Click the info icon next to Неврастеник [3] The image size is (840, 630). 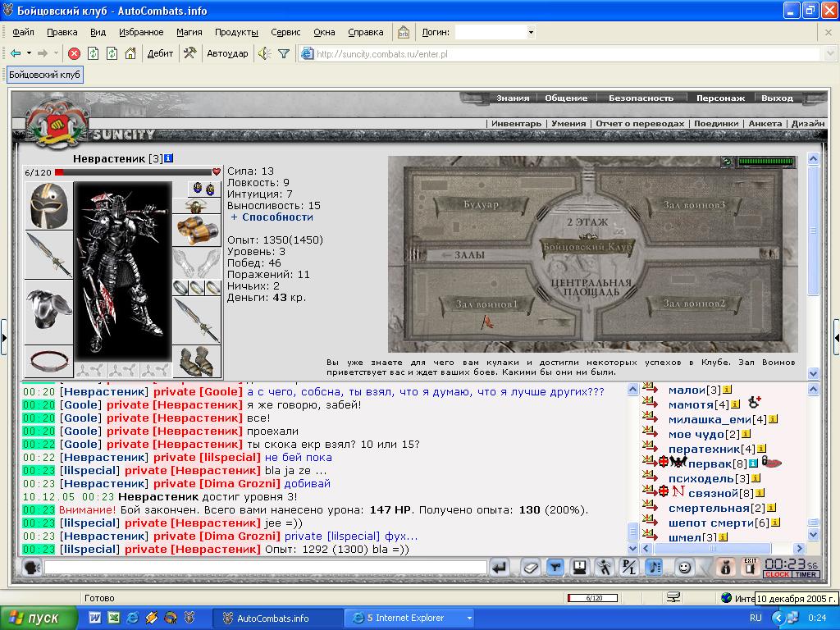(169, 158)
